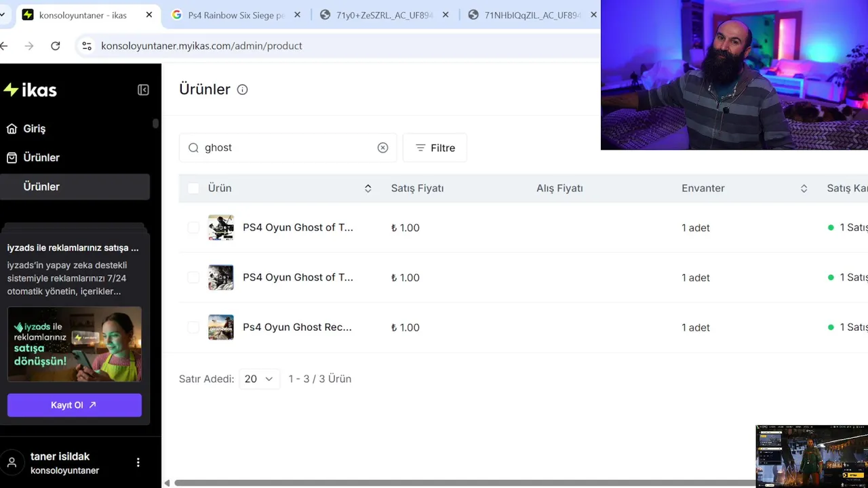Click thumbnail of first Ghost of T... product

pyautogui.click(x=221, y=228)
